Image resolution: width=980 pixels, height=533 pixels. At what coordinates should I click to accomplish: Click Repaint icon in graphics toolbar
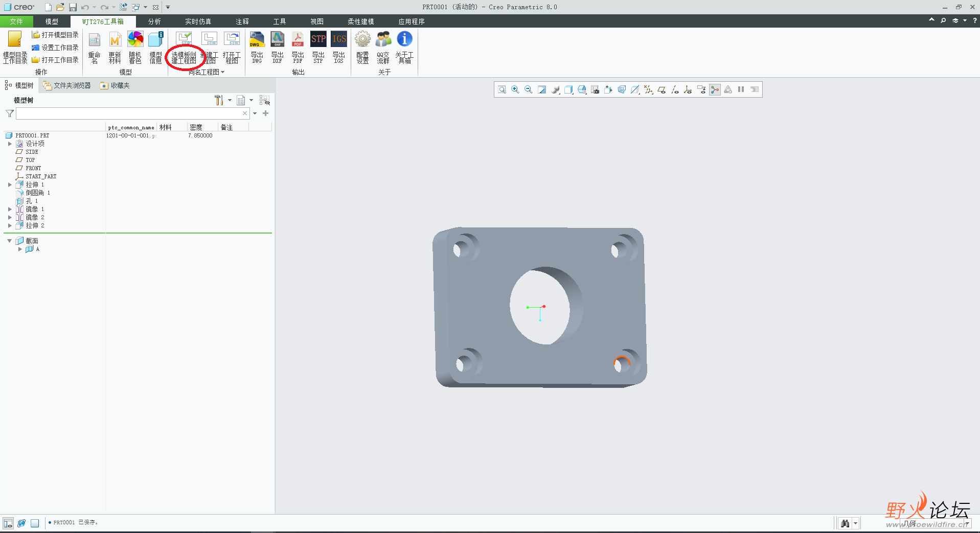542,89
